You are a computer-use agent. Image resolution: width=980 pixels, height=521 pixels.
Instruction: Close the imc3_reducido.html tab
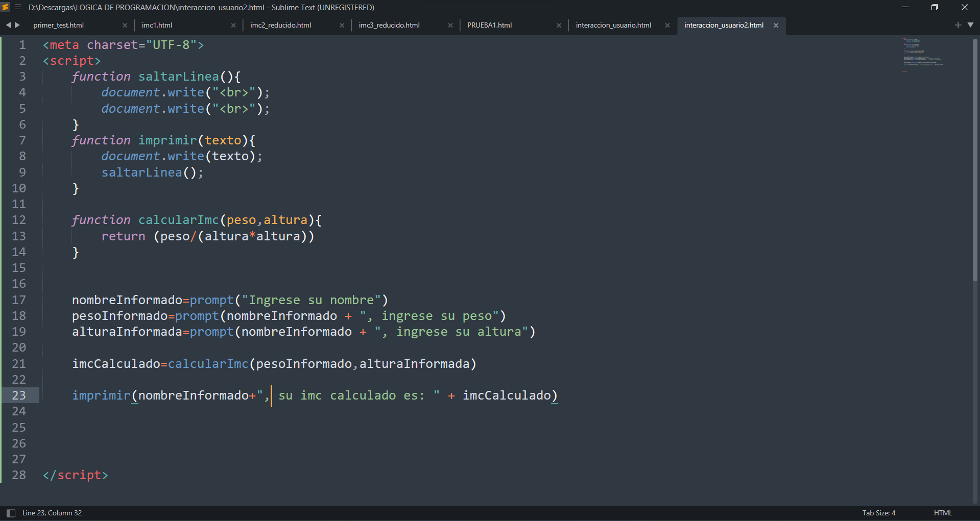point(450,26)
